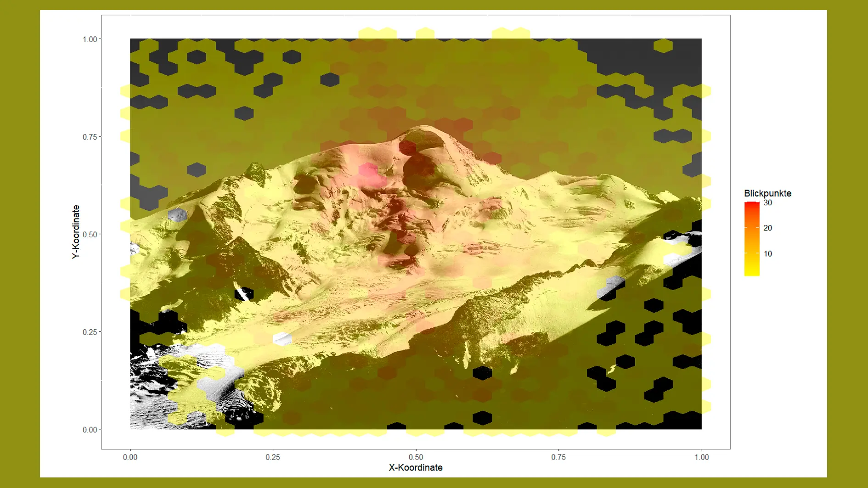Click the Y-Koordinate axis title
The image size is (868, 488).
click(x=76, y=232)
